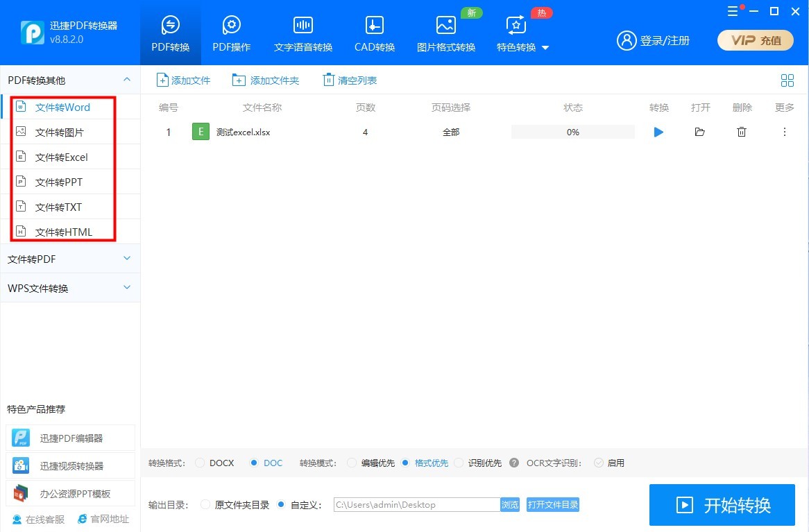Switch to grid view layout icon
Viewport: 809px width, 532px height.
click(787, 80)
